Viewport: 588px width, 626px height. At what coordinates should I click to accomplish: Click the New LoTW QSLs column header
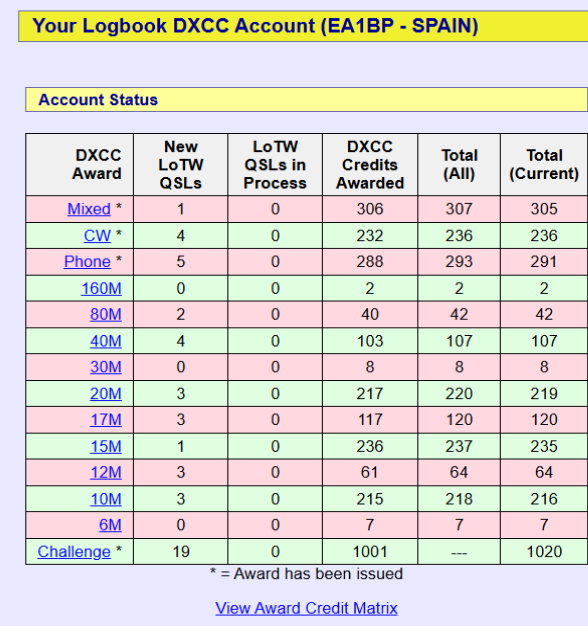[181, 164]
